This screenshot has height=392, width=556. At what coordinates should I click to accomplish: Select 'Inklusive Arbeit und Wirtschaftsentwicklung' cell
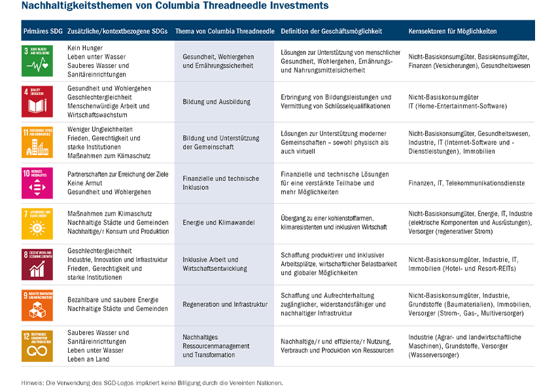pyautogui.click(x=224, y=264)
